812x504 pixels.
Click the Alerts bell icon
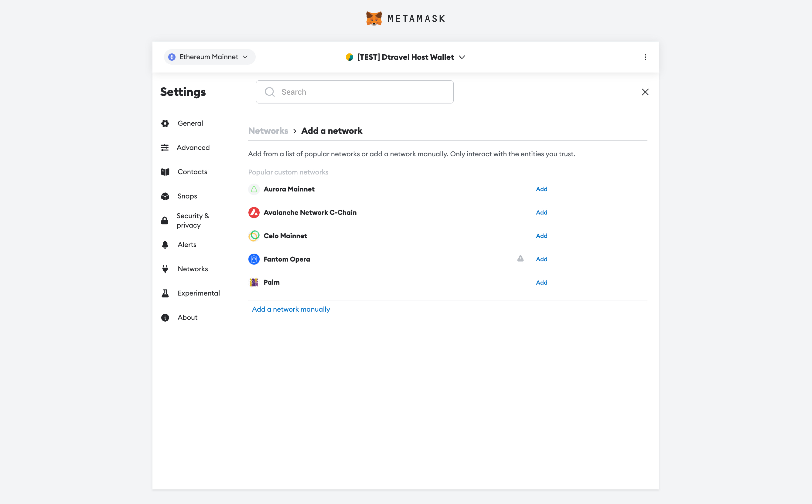165,245
